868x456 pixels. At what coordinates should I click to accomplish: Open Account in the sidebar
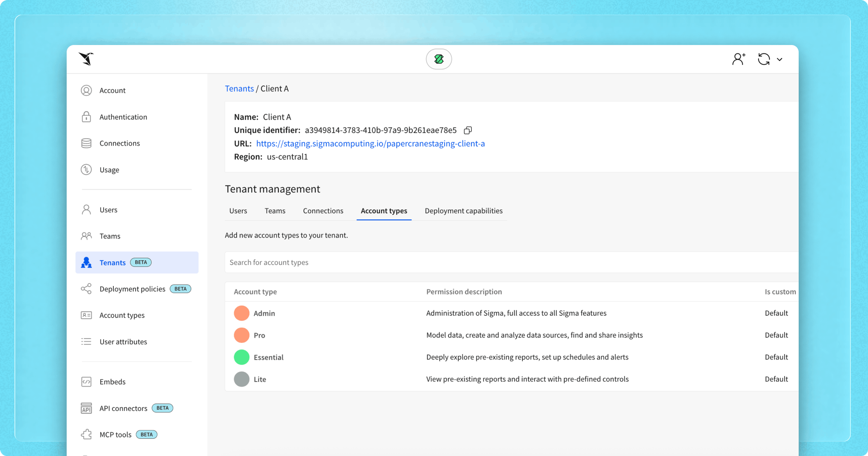coord(137,90)
